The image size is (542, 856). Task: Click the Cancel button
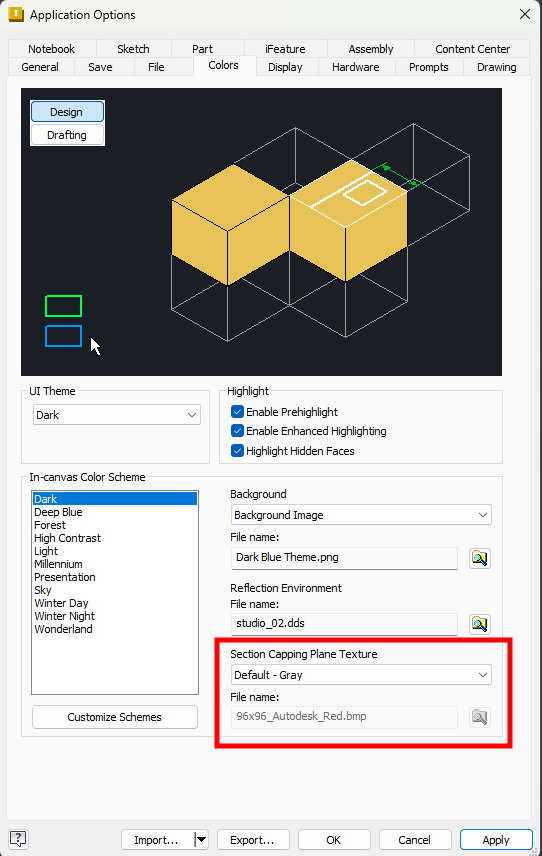(415, 840)
